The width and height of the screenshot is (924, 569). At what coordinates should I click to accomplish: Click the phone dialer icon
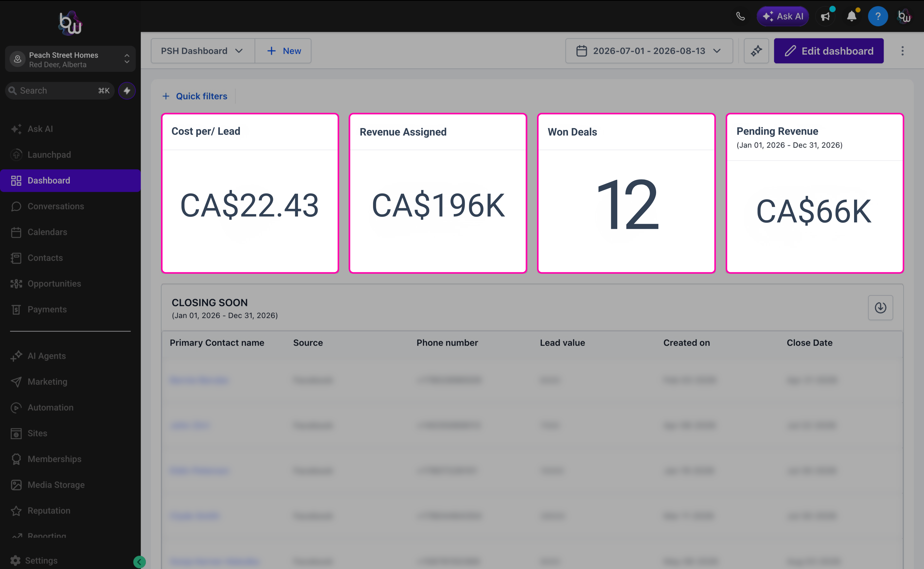pyautogui.click(x=740, y=16)
